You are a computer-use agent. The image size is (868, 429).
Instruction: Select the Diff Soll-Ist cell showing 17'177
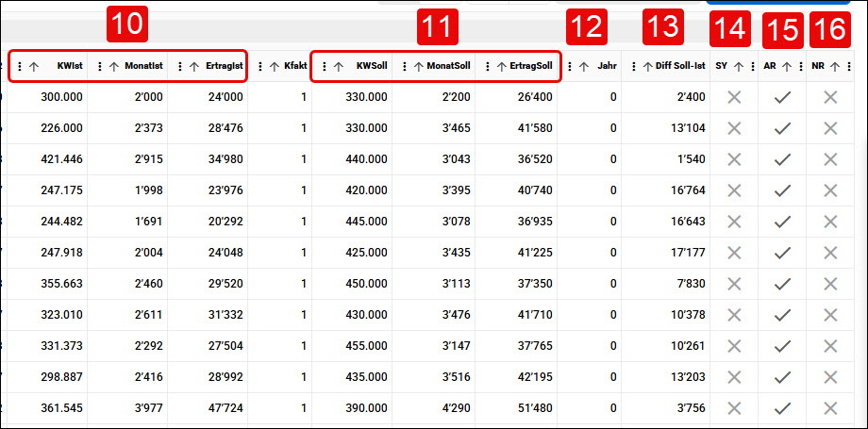665,253
